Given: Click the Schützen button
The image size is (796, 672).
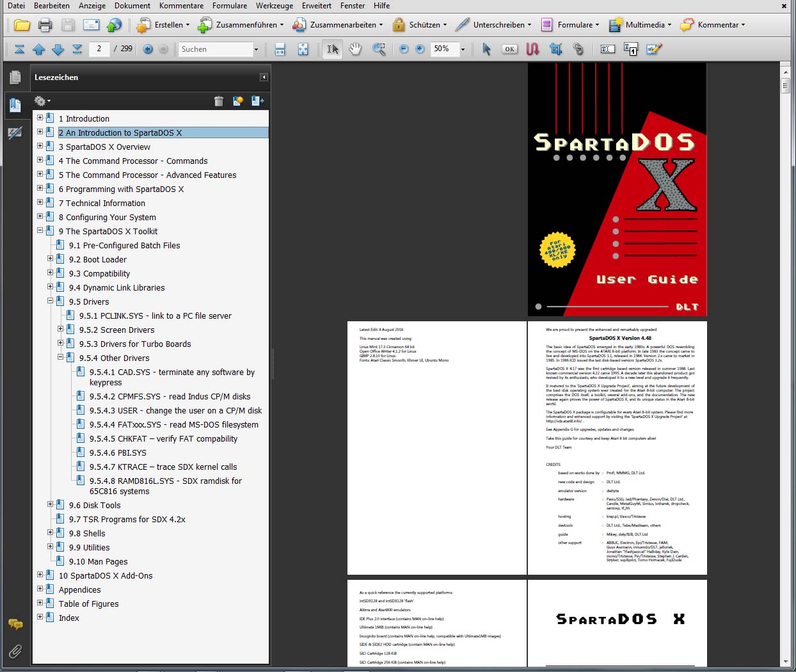Looking at the screenshot, I should (420, 25).
